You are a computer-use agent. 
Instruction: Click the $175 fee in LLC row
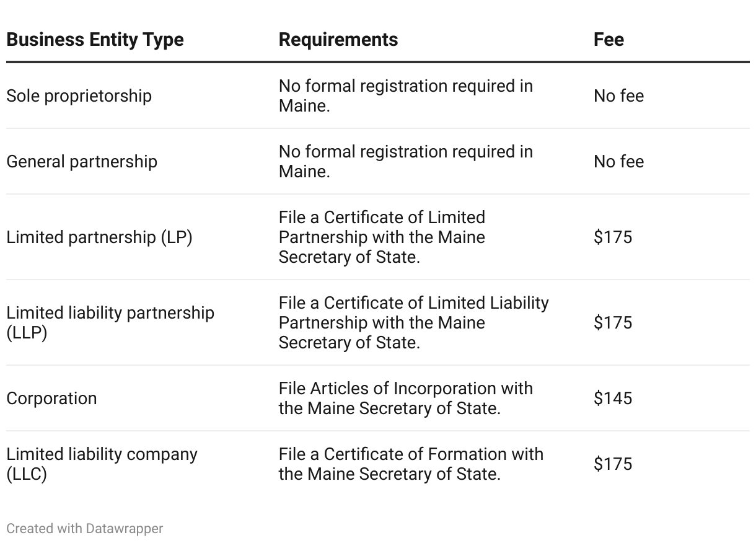coord(613,464)
